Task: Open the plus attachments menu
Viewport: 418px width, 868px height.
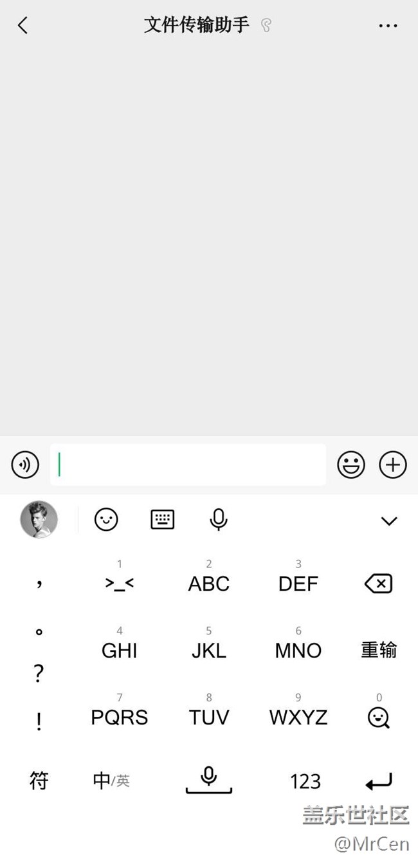Action: tap(393, 464)
